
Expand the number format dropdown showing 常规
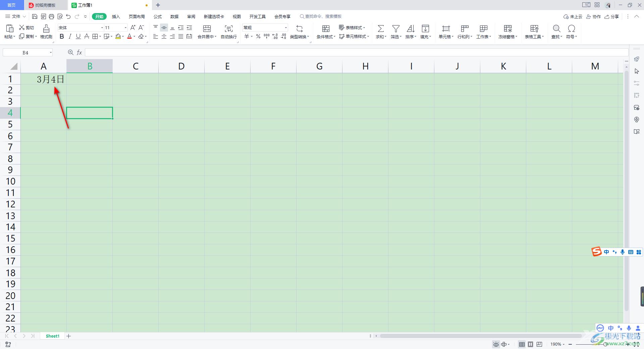pos(286,28)
